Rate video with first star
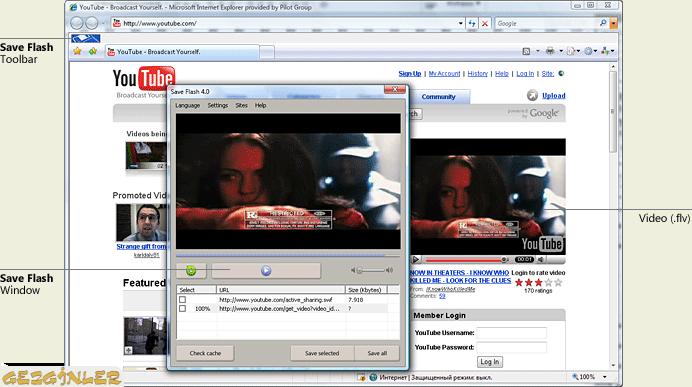The image size is (692, 387). pyautogui.click(x=519, y=282)
